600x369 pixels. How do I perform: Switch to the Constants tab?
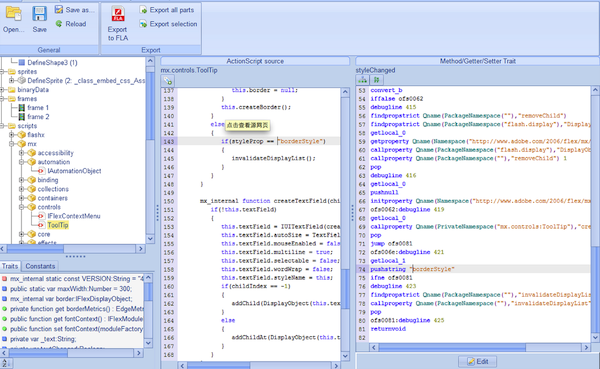(x=40, y=266)
